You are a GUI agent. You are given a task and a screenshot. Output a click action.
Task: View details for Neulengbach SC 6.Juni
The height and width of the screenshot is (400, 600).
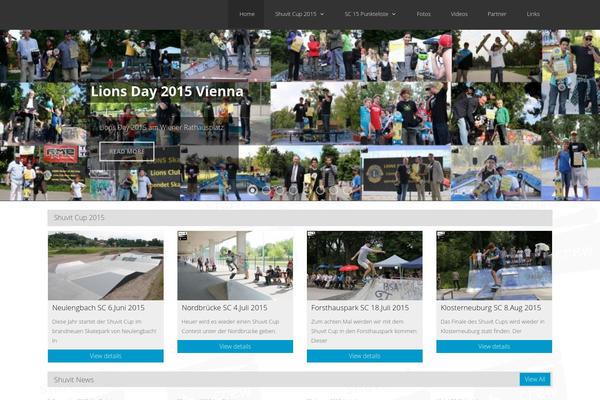105,356
